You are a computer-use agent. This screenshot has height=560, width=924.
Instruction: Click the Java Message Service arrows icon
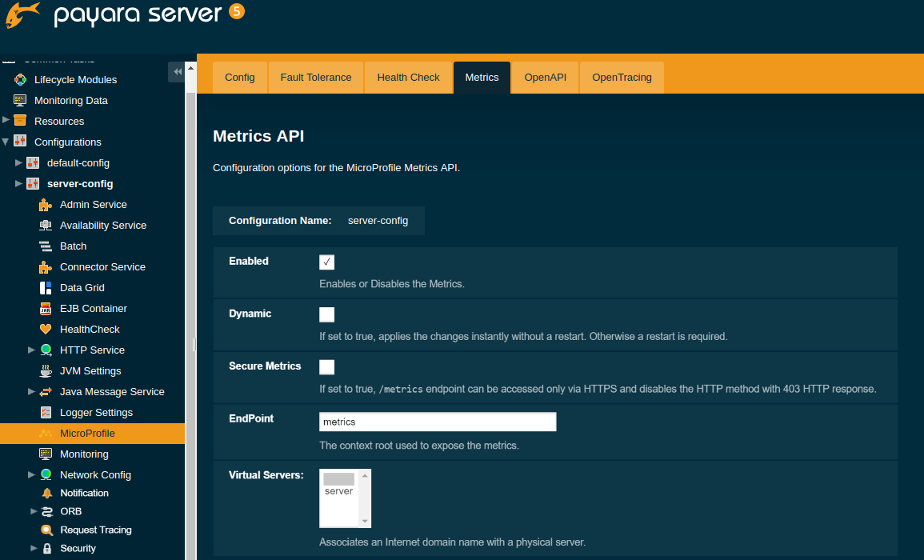pyautogui.click(x=46, y=391)
